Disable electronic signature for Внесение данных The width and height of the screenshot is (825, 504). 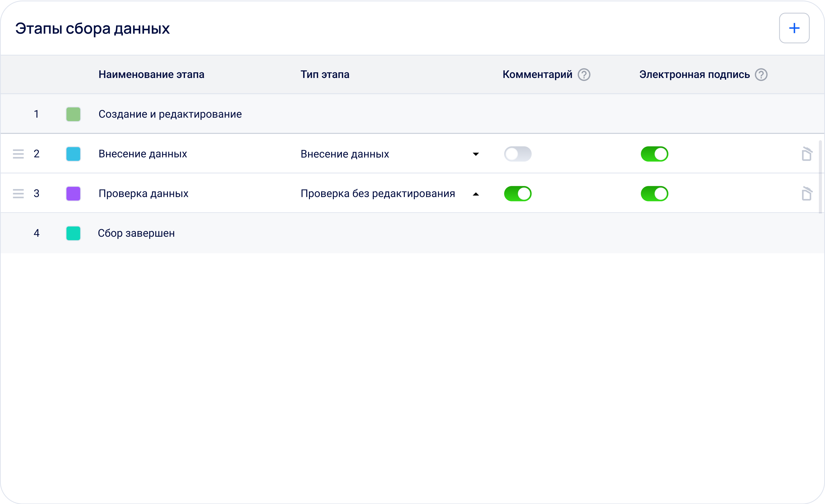click(654, 154)
